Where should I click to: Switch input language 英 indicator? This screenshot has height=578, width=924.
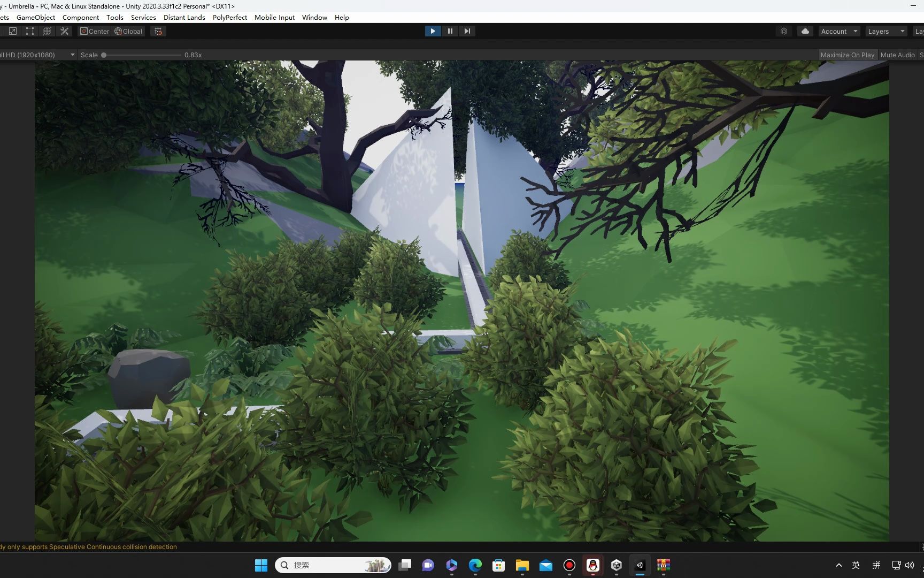(856, 565)
